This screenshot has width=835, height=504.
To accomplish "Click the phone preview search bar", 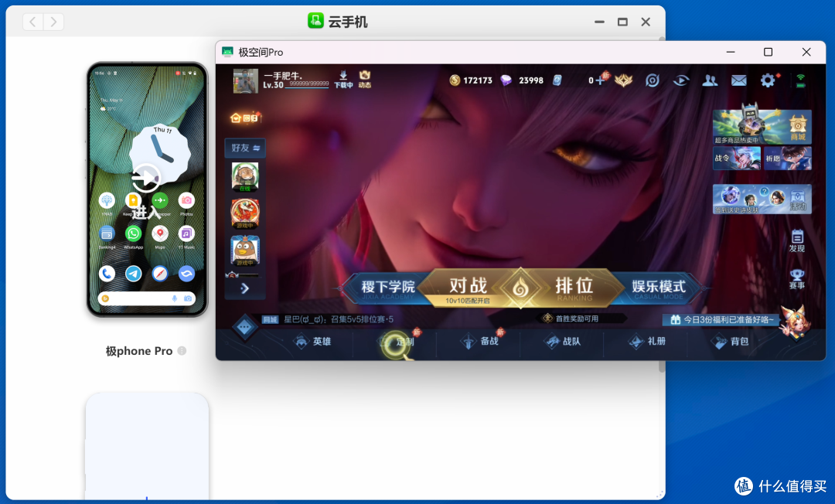I will point(146,298).
